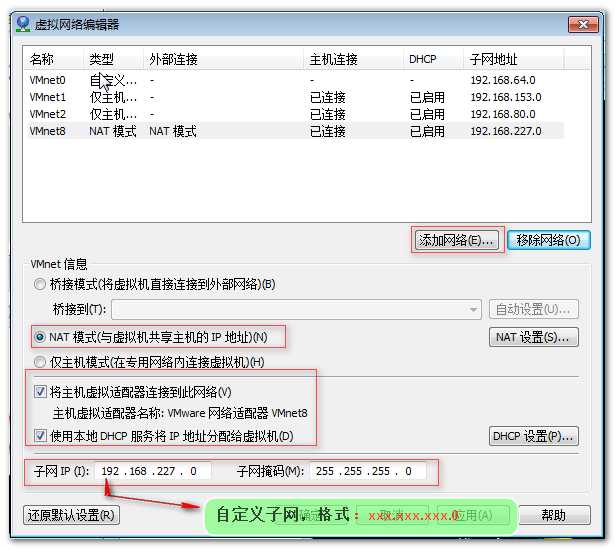Screen dimensions: 615x549
Task: Click NAT 模式 external connection cell of VMnet8
Action: 173,131
